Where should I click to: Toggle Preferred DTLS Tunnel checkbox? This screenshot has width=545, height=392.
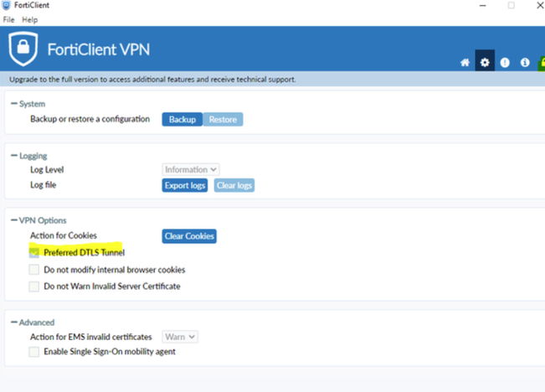34,252
